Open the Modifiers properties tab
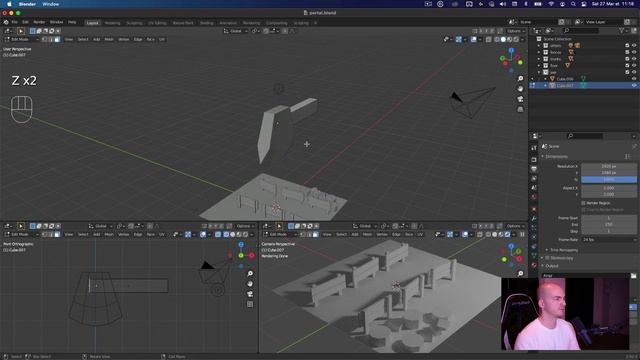Viewport: 640px width, 360px height. point(534,219)
